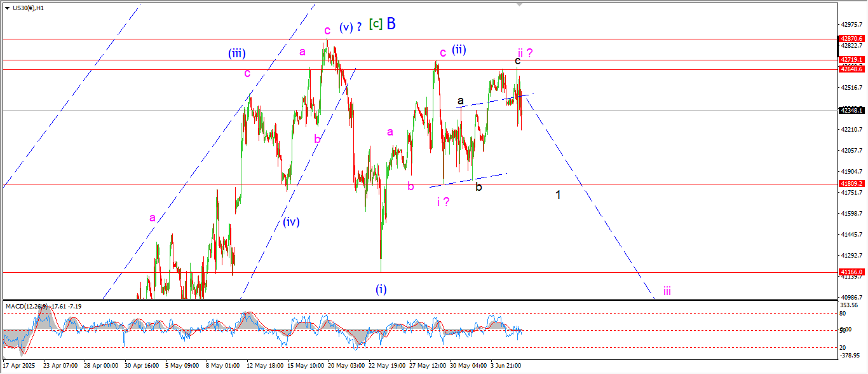This screenshot has height=374, width=868.
Task: Select the black '1' wave label
Action: pos(558,195)
